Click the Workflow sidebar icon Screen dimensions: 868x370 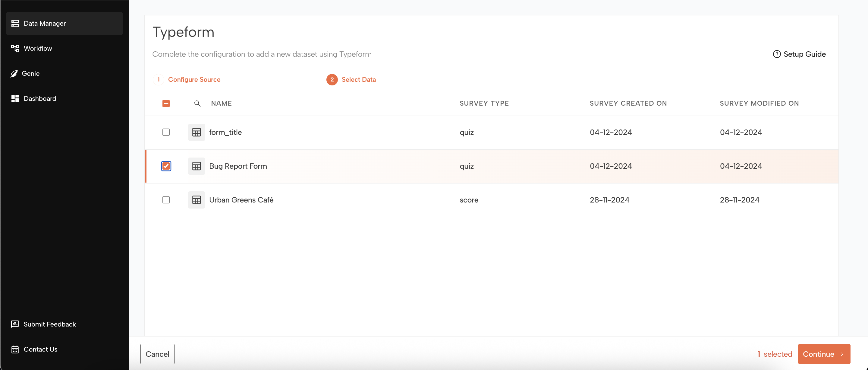[15, 48]
